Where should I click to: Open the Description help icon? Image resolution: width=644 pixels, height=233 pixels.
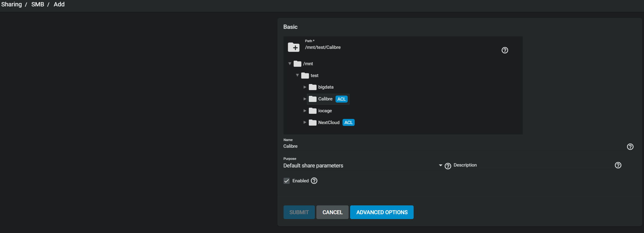pos(618,165)
